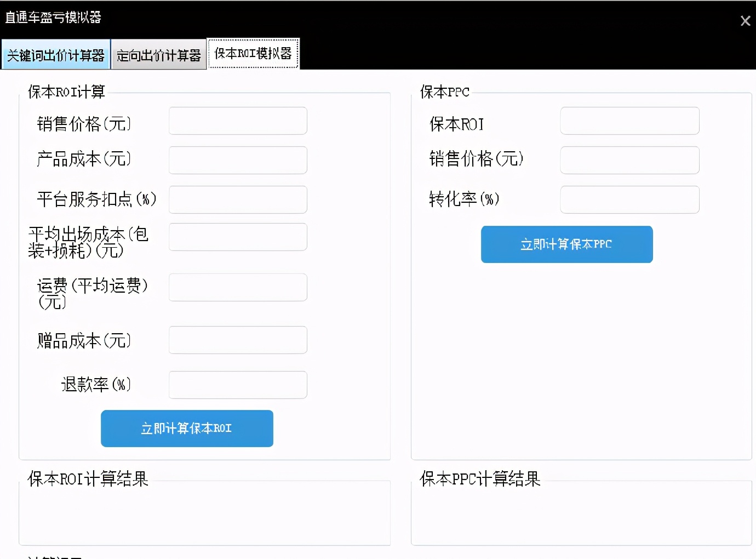The height and width of the screenshot is (559, 756).
Task: Click the 退款率(%) input field
Action: [x=238, y=385]
